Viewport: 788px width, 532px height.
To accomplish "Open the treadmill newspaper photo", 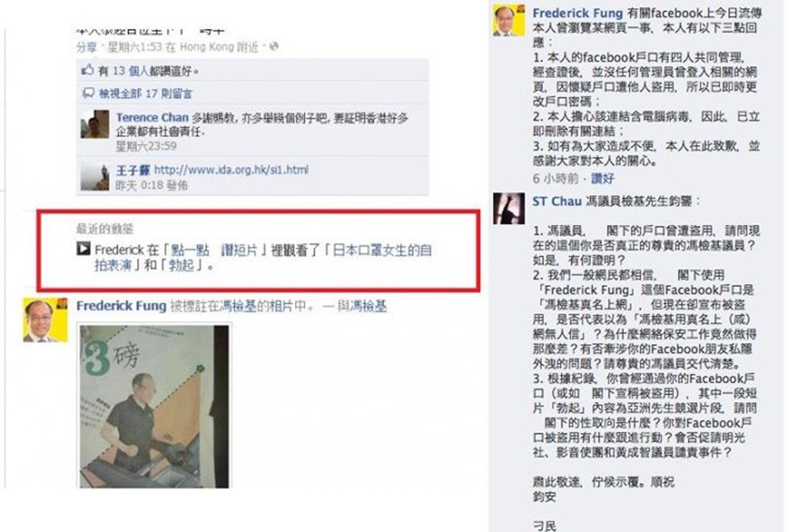I will pyautogui.click(x=154, y=406).
